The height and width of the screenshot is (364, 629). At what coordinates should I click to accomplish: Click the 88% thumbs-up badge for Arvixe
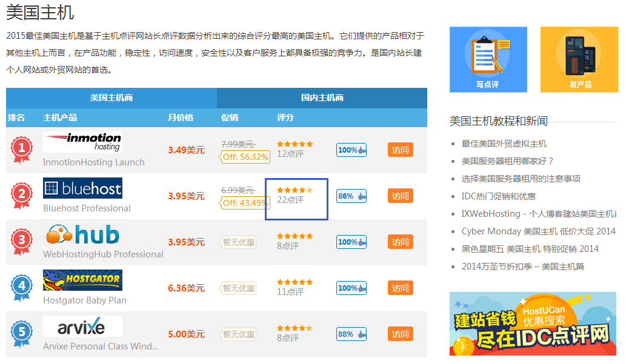351,334
